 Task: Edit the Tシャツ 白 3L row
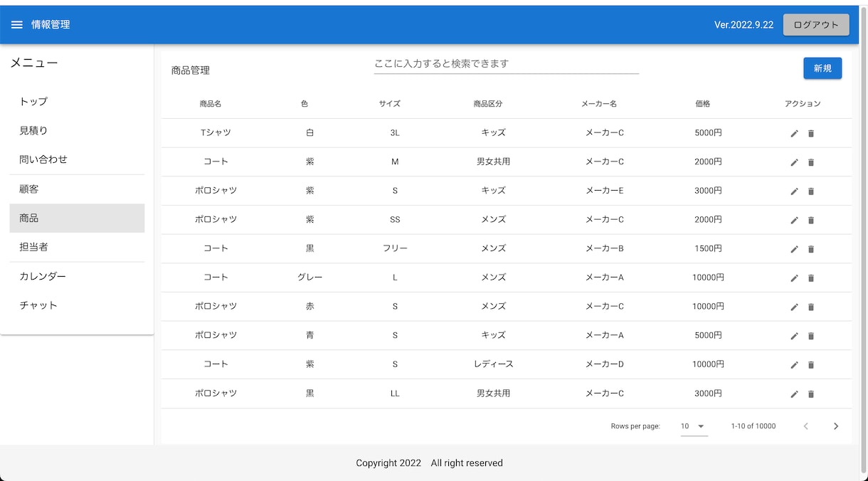(x=795, y=133)
